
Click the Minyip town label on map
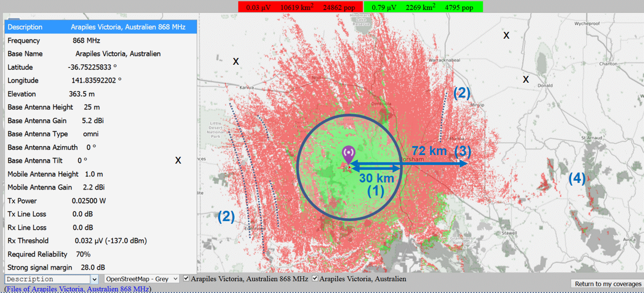click(477, 105)
